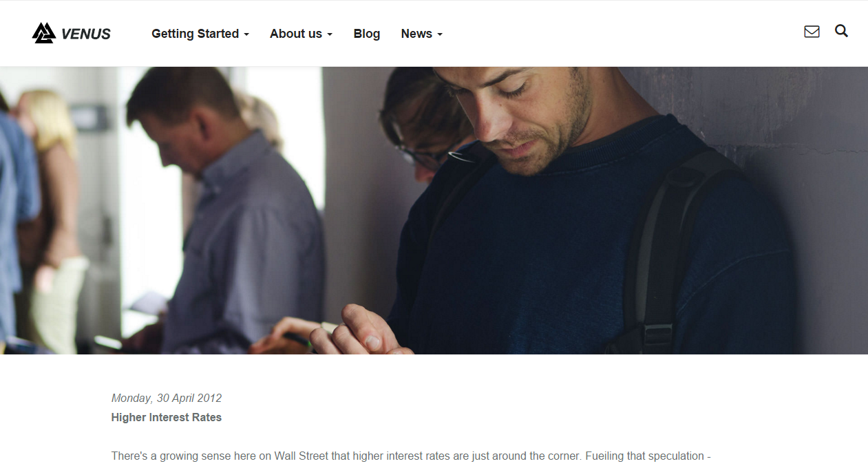The image size is (868, 468).
Task: Expand the caret beside Getting Started
Action: (246, 34)
